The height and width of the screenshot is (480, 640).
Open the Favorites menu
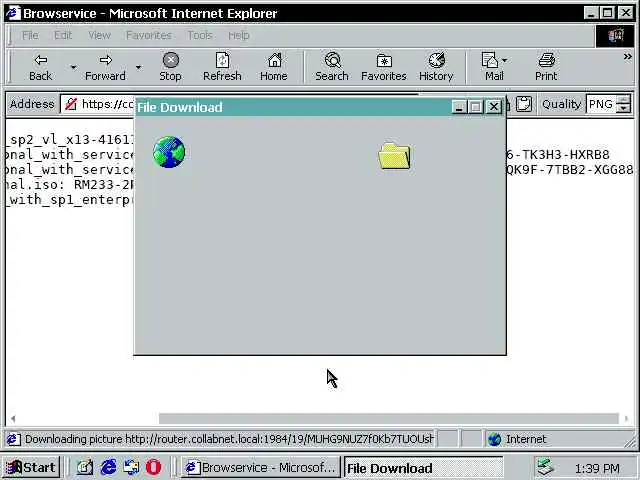[149, 36]
